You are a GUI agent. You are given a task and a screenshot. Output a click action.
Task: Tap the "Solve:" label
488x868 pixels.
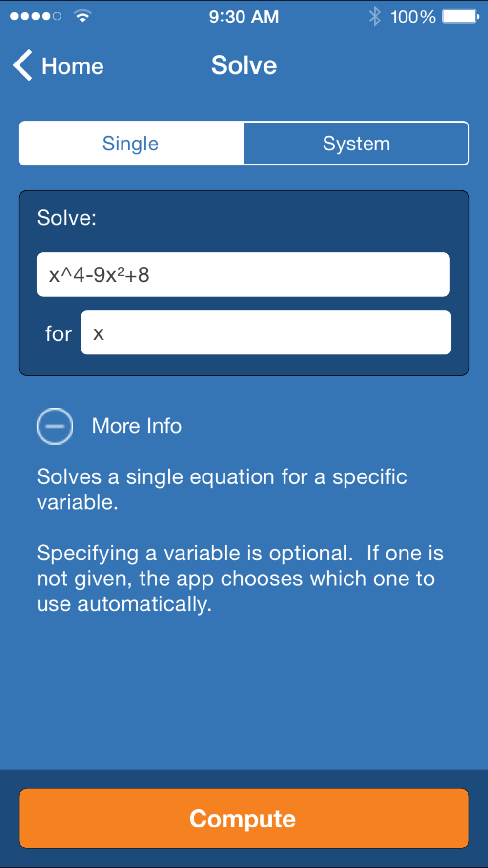[67, 218]
